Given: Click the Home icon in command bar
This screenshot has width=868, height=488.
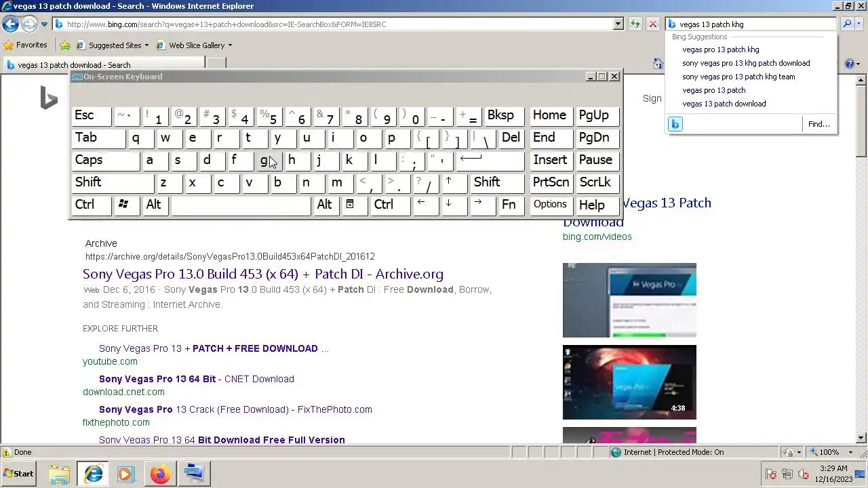Looking at the screenshot, I should pyautogui.click(x=658, y=64).
